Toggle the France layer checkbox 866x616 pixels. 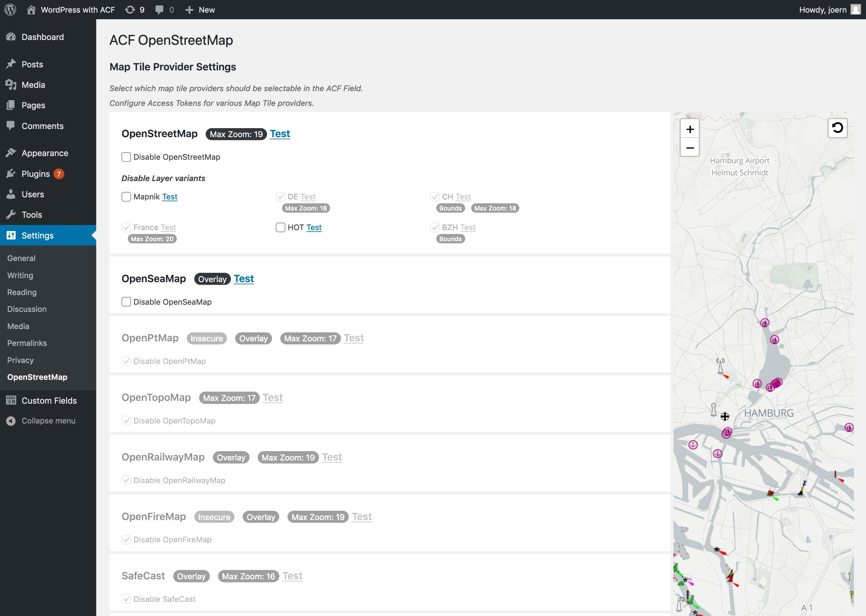tap(126, 227)
